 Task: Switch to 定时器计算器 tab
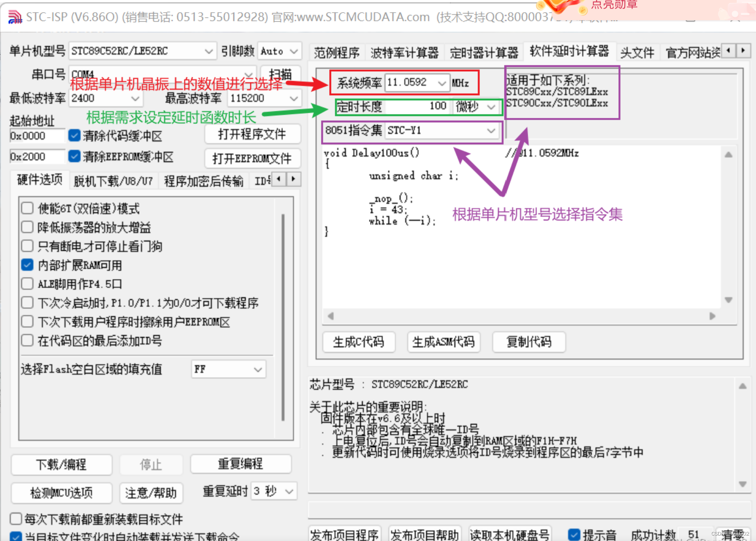point(484,53)
